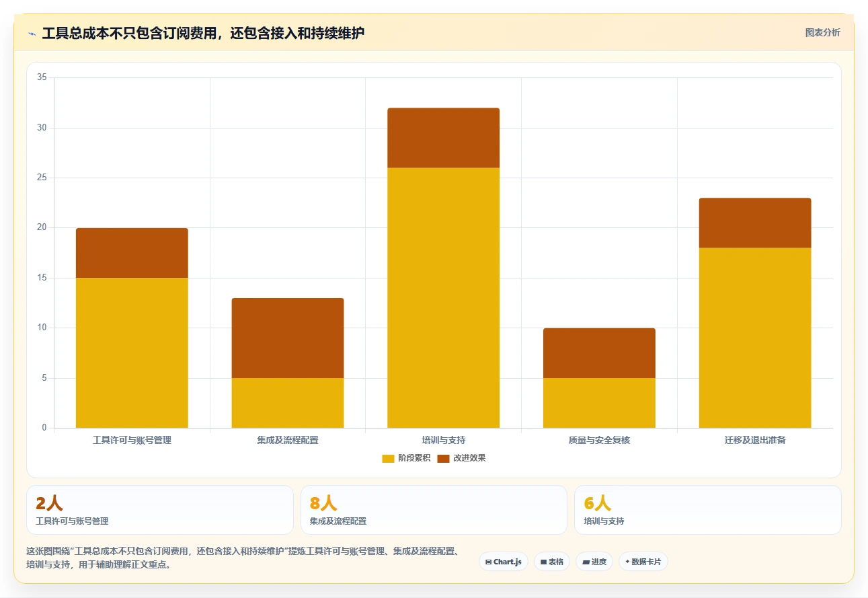Click yellow bar segment for 质量与安全复核

point(599,403)
